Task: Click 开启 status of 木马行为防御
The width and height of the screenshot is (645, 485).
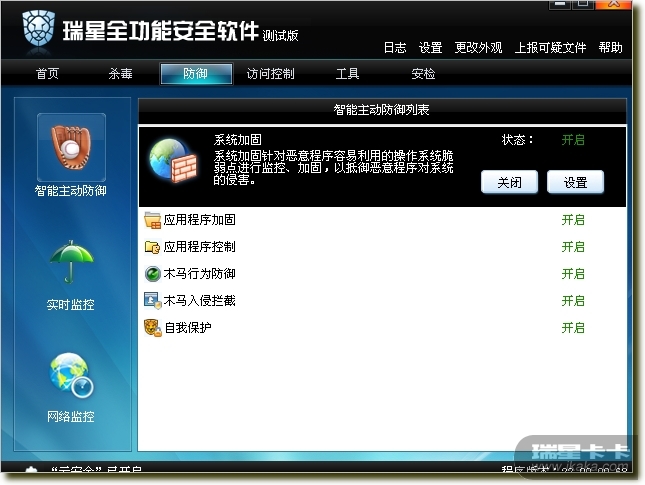Action: 573,274
